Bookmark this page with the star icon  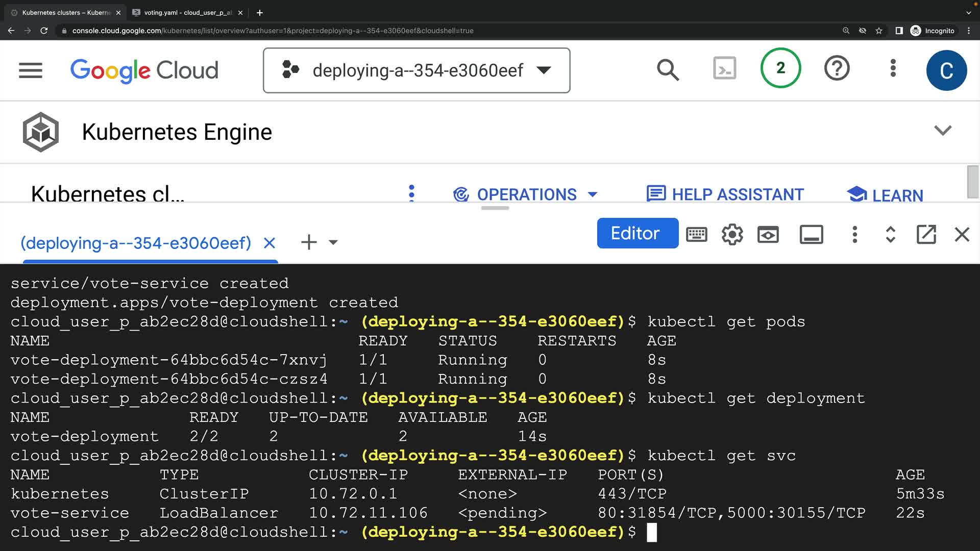[x=879, y=31]
